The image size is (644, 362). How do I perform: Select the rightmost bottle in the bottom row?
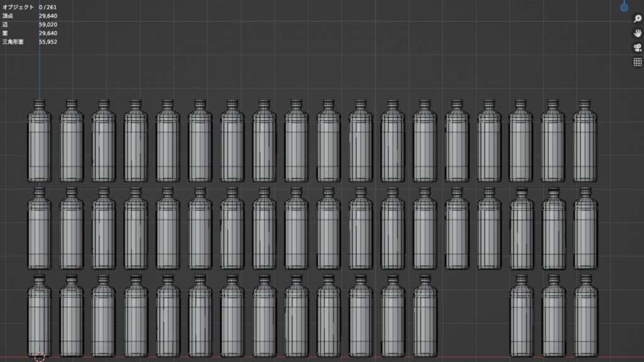[585, 321]
